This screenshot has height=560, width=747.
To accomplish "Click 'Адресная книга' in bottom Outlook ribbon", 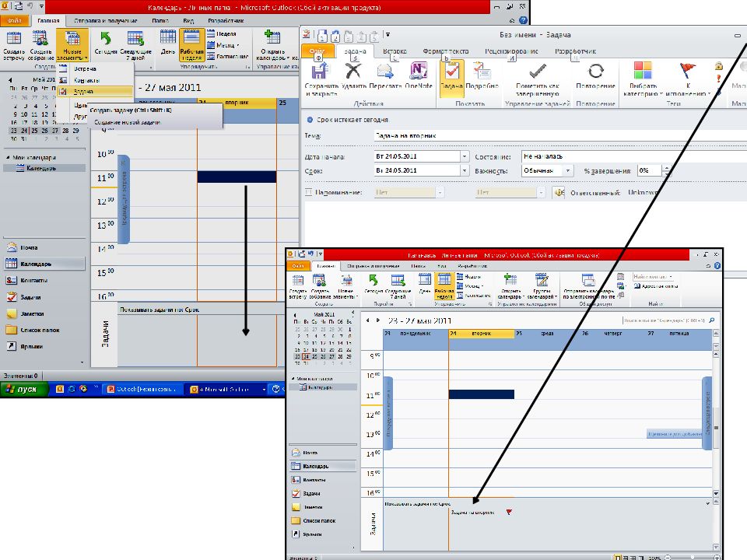I will click(656, 286).
